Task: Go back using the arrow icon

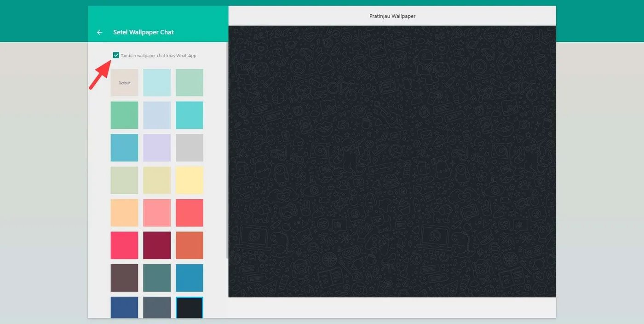Action: [99, 32]
